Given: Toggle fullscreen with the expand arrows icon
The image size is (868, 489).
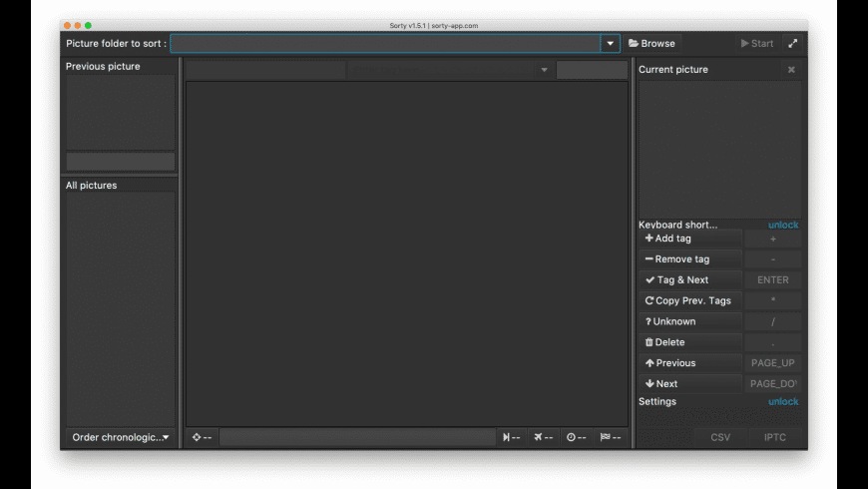Looking at the screenshot, I should 793,43.
